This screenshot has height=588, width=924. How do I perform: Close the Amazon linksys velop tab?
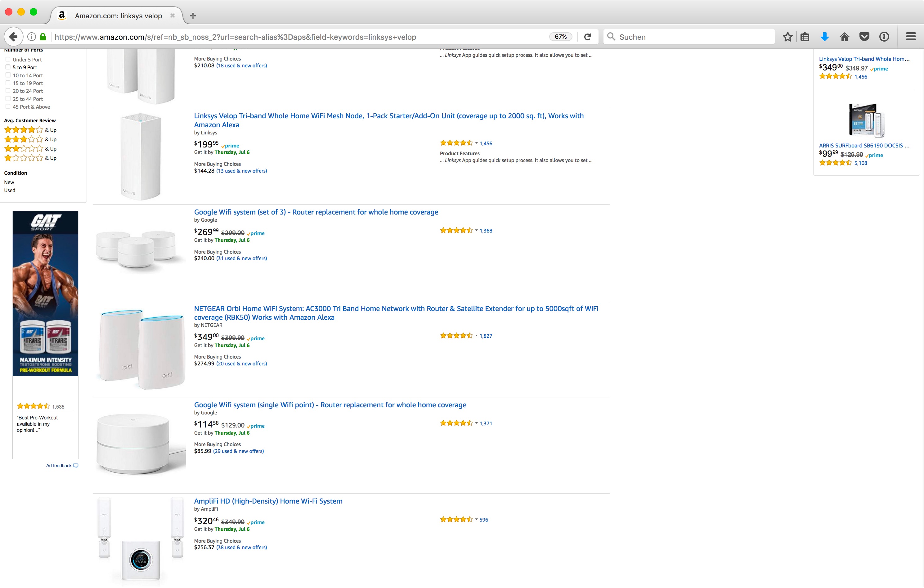tap(173, 16)
